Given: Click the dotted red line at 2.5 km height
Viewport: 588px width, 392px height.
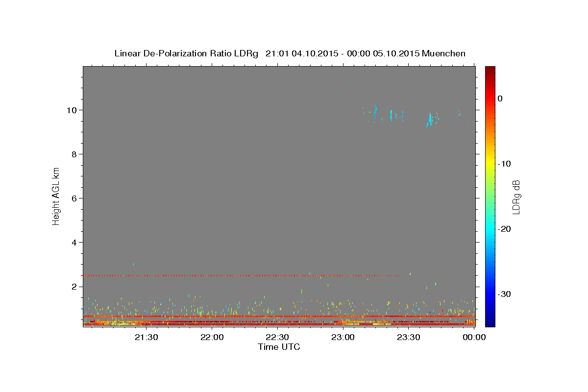Looking at the screenshot, I should click(243, 275).
